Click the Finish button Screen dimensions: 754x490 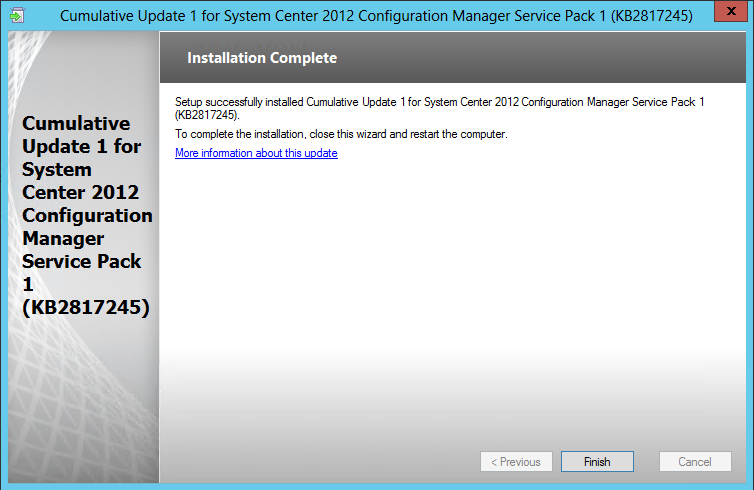pos(597,462)
